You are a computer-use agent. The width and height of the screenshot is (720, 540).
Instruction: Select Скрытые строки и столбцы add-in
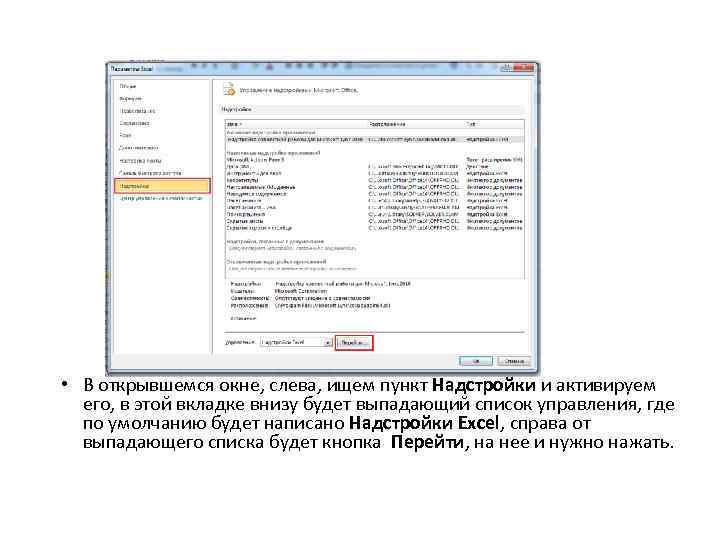pyautogui.click(x=375, y=228)
